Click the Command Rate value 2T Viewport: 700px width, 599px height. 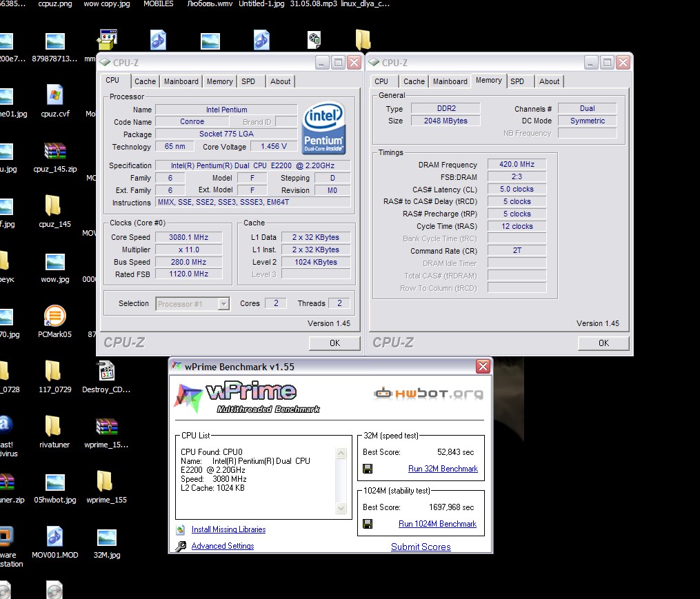click(x=517, y=250)
